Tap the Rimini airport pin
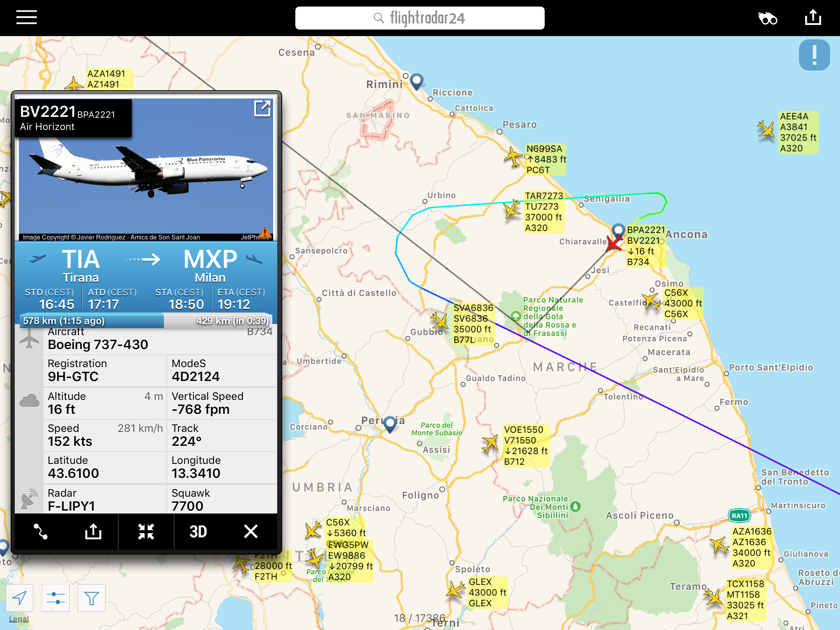840x630 pixels. (417, 82)
